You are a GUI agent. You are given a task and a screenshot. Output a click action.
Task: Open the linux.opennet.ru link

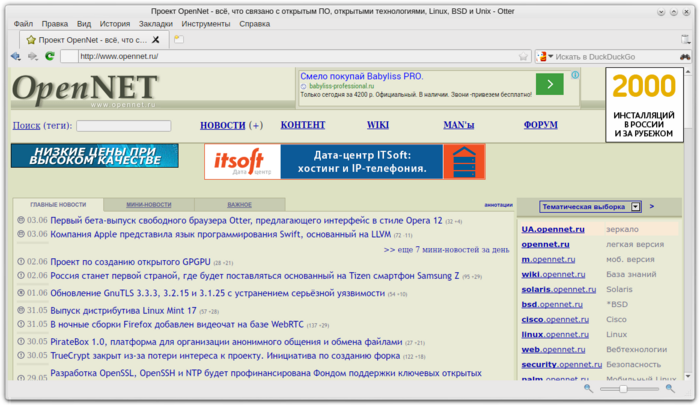[x=555, y=334]
